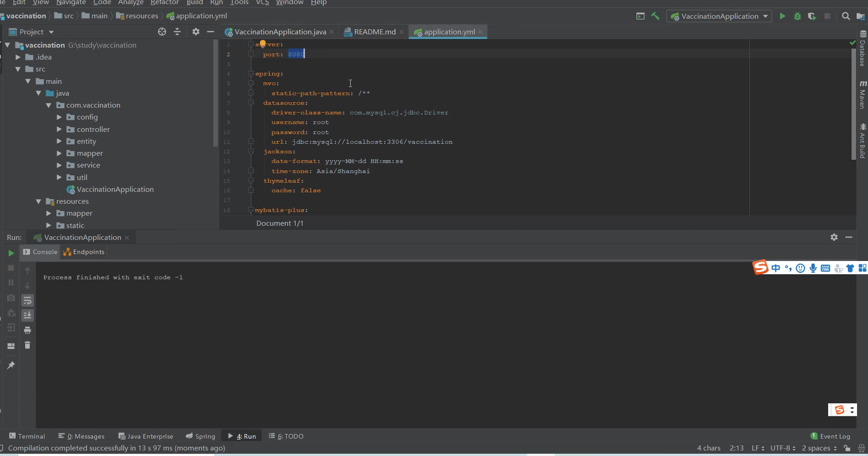Open the VaccinationApplication run configuration dropdown
The image size is (868, 456).
[719, 16]
